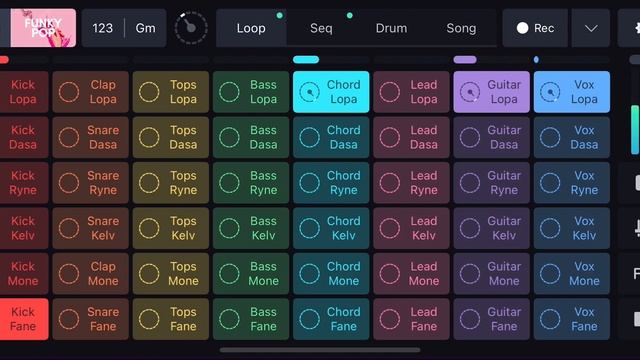Tap the Vox Kelv circle icon
Viewport: 640px width, 360px height.
click(550, 228)
